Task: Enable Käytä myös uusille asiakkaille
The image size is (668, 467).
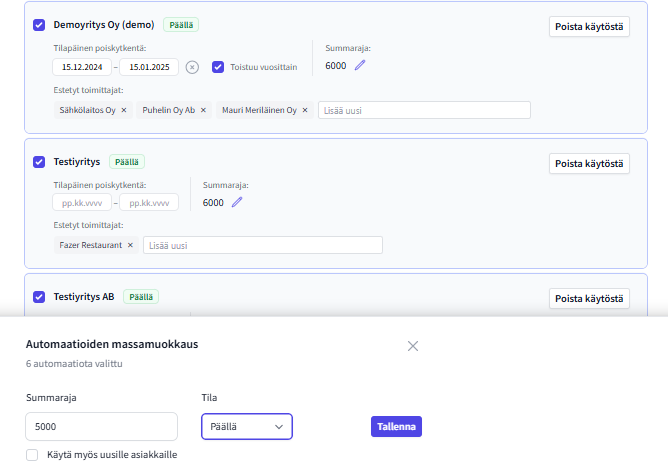Action: 32,455
